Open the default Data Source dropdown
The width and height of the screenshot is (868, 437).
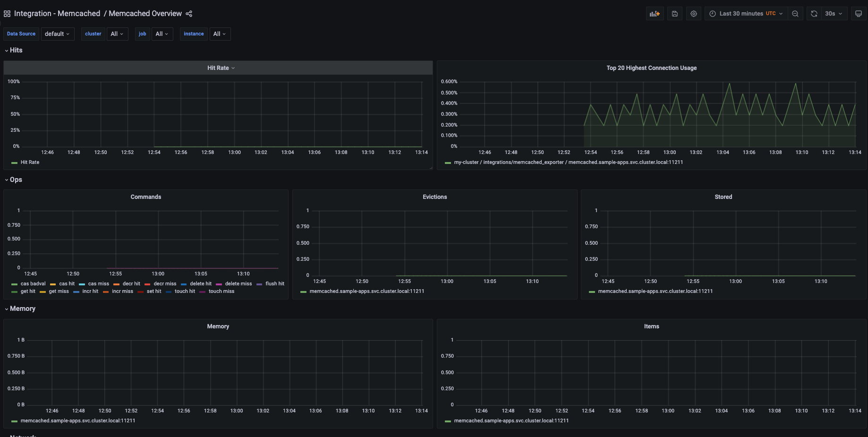(58, 34)
